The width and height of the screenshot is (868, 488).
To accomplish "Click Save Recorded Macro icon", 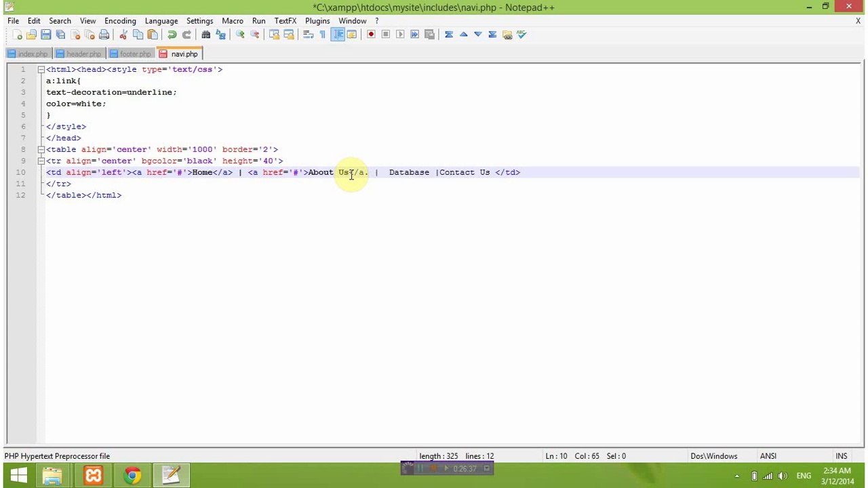I will [429, 35].
